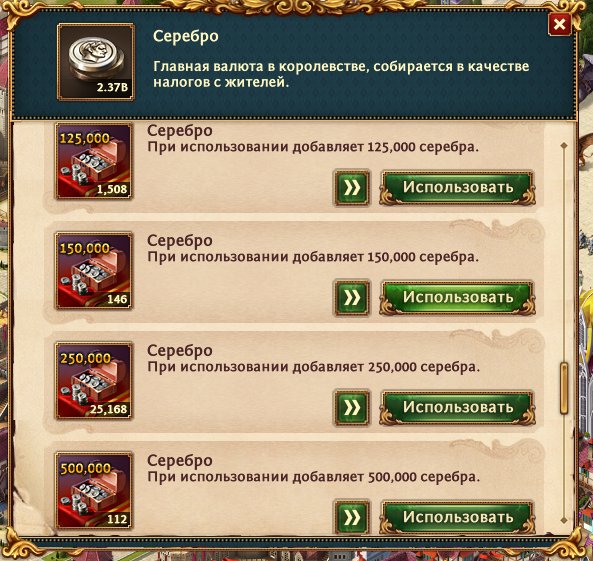The image size is (593, 561).
Task: Click the 250,000 silver chest icon
Action: point(94,381)
